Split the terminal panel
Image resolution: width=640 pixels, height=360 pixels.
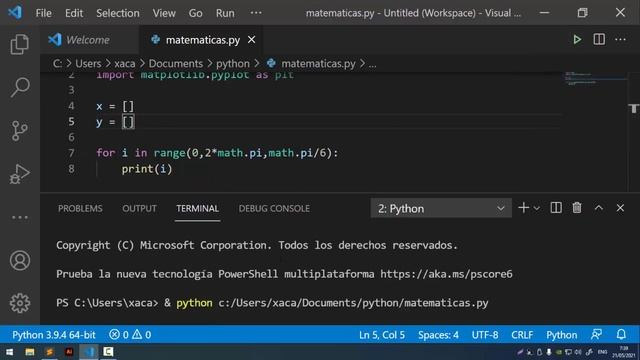[x=556, y=208]
